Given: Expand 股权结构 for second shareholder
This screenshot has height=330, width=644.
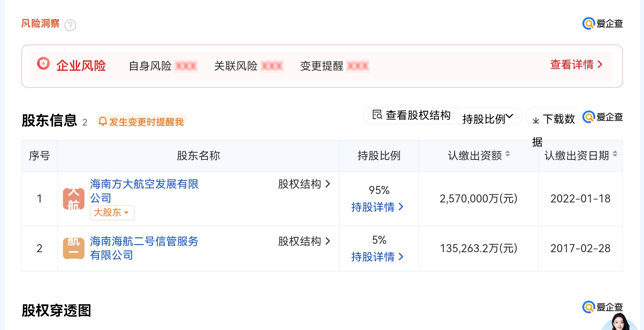Looking at the screenshot, I should 304,241.
